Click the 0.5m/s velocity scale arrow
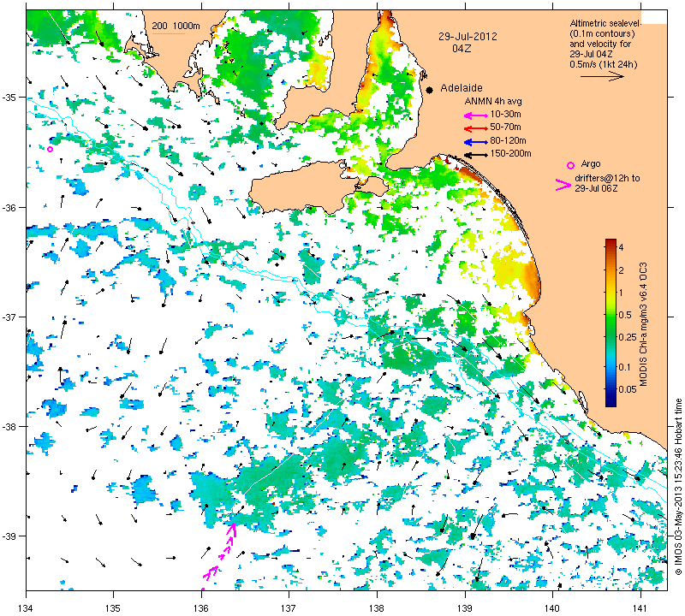Image resolution: width=685 pixels, height=616 pixels. [x=603, y=76]
